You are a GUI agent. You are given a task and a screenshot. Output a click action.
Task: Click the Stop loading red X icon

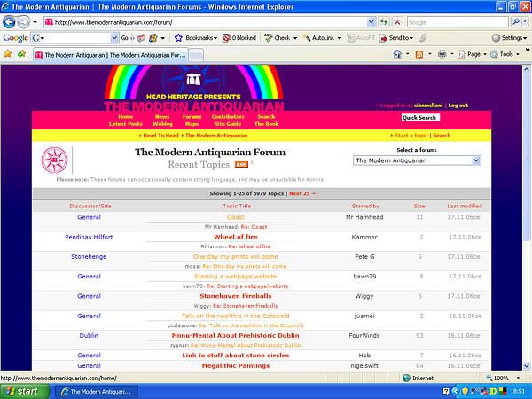tap(397, 22)
